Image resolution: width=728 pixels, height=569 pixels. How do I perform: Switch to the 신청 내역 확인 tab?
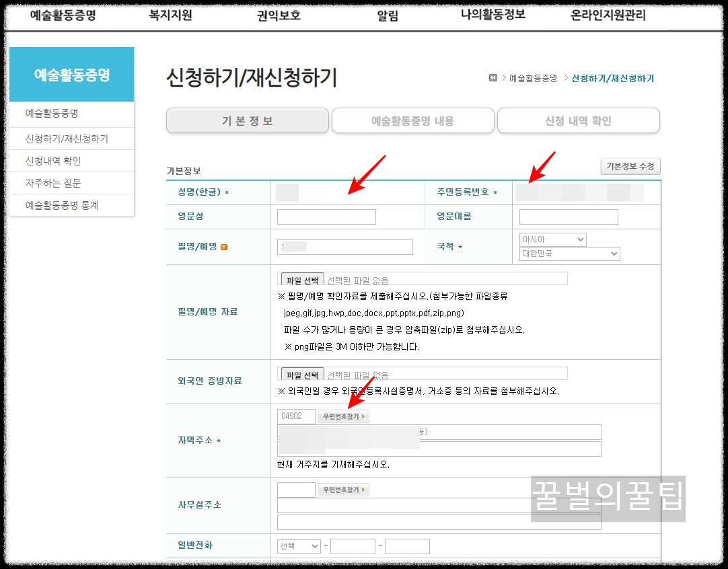coord(578,120)
